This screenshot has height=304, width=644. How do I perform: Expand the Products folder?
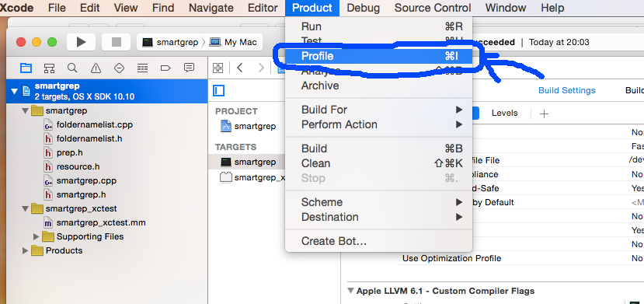[26, 250]
